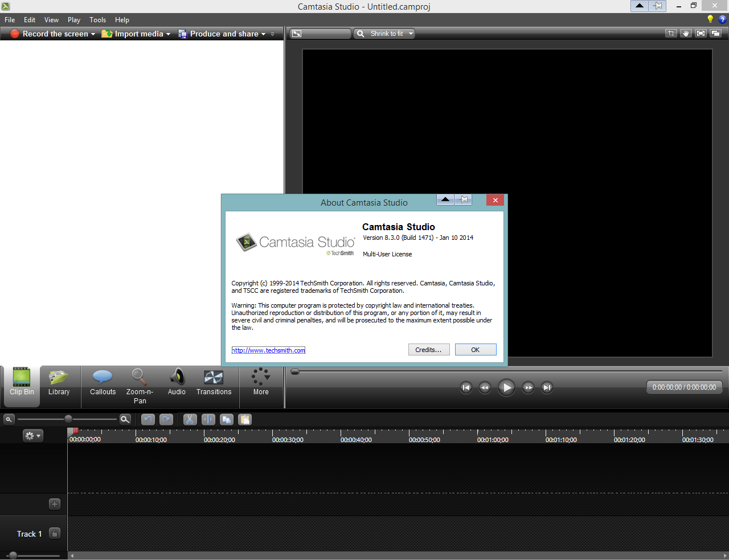Click the rewind step-back button

click(485, 387)
